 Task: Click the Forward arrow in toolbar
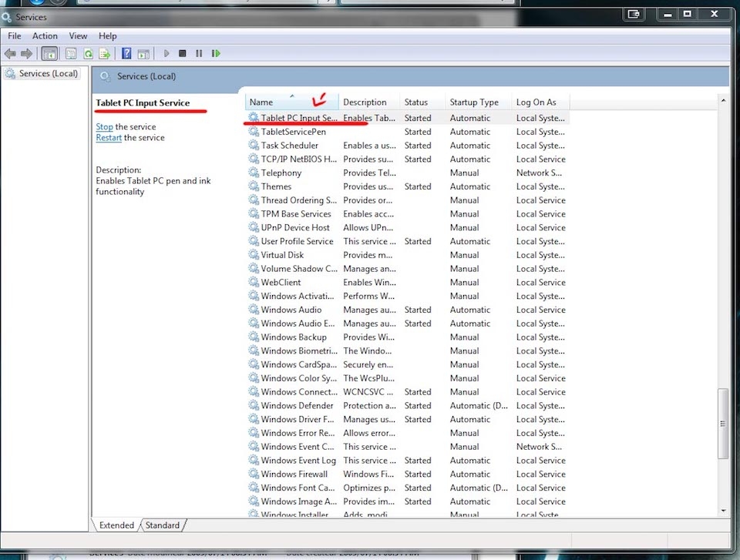click(27, 54)
